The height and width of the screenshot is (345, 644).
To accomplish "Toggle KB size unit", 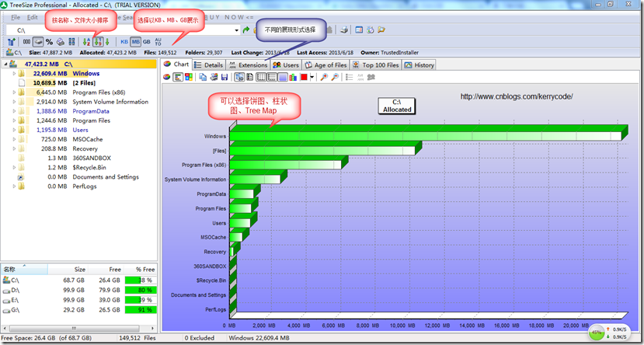I will pyautogui.click(x=124, y=41).
